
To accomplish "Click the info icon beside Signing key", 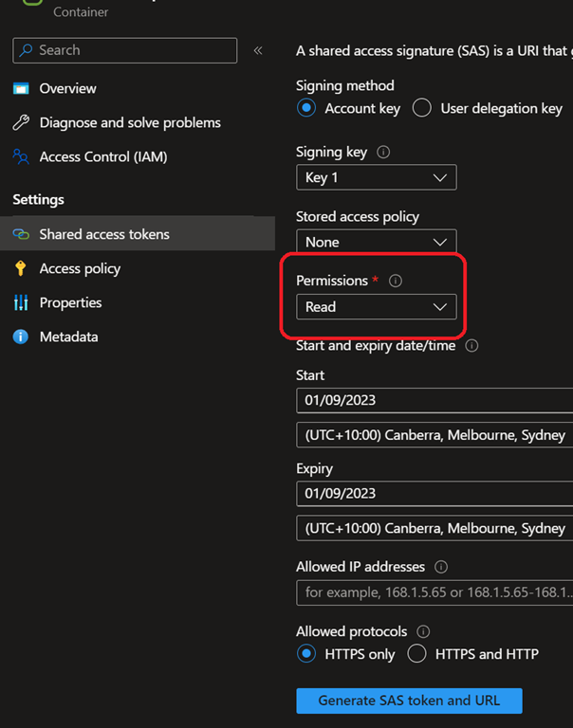I will click(x=383, y=152).
